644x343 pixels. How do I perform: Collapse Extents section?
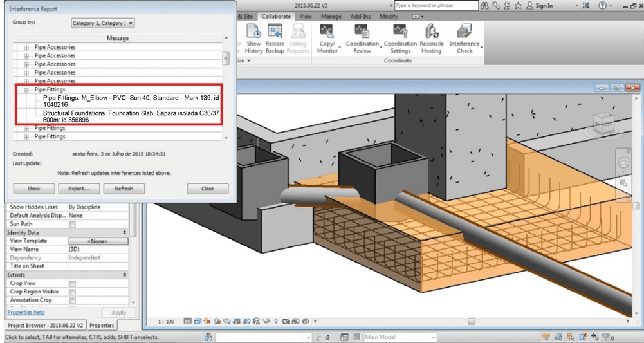point(124,275)
